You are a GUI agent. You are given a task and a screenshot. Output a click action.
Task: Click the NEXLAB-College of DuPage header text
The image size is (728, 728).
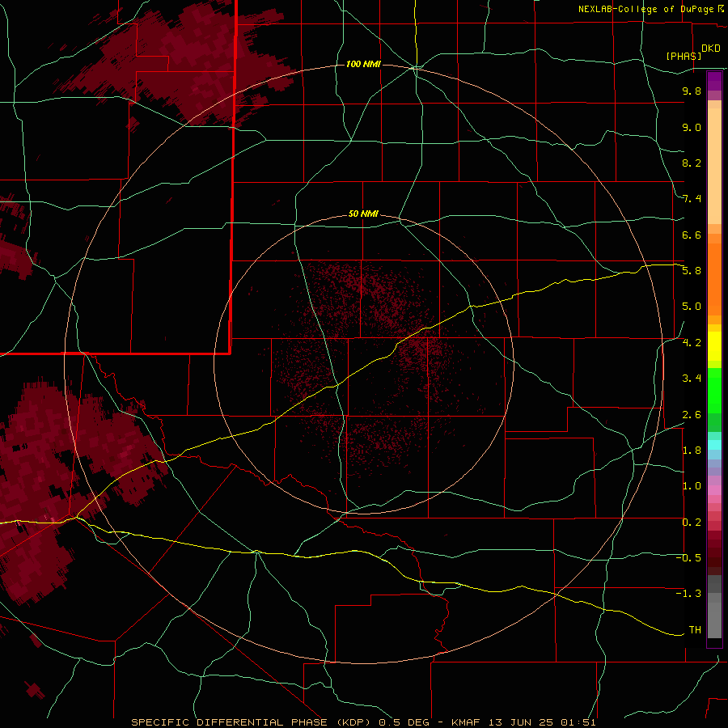[645, 9]
